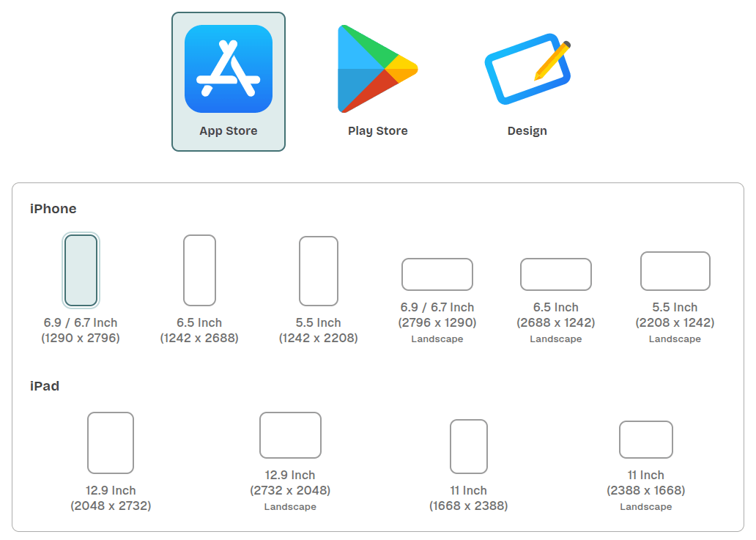Choose the 6.5 Inch (2688 x 1242) landscape option

556,275
